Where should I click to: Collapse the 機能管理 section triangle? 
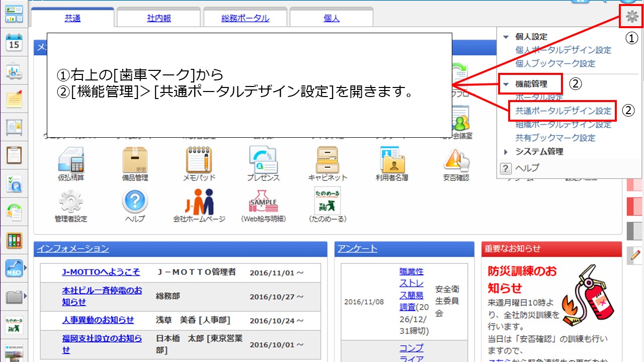tap(507, 83)
